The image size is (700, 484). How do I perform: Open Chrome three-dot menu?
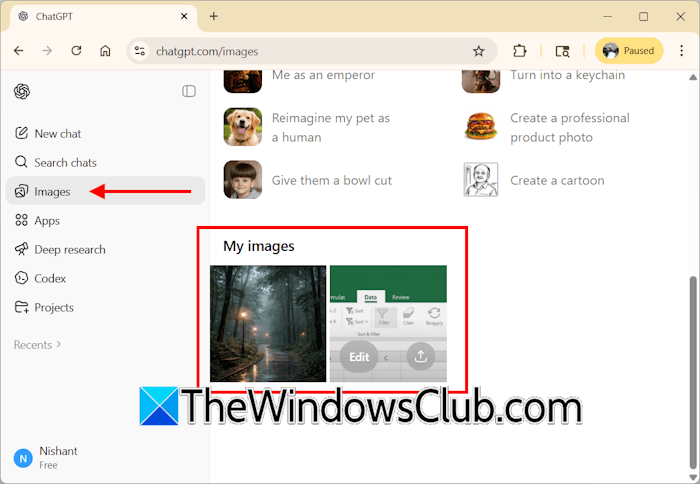[681, 51]
